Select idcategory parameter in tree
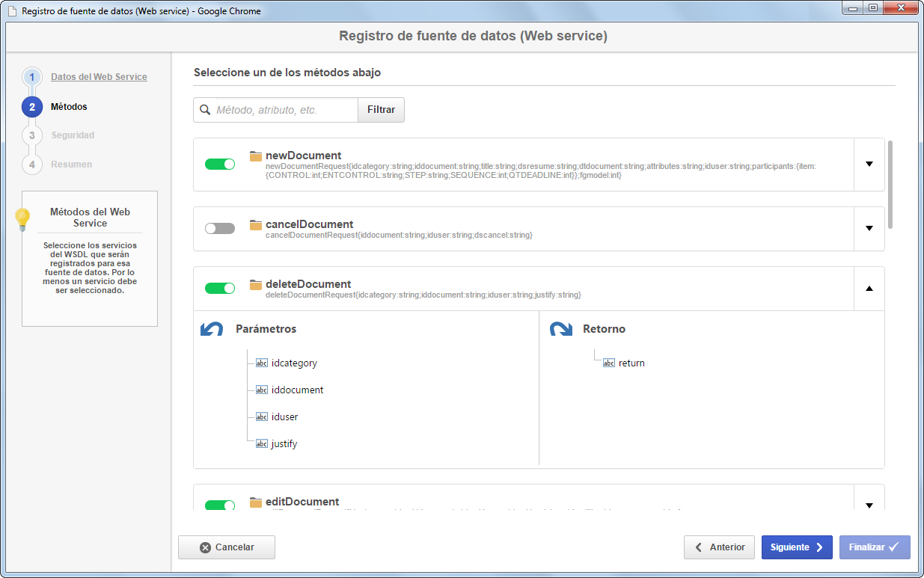924x578 pixels. 294,363
